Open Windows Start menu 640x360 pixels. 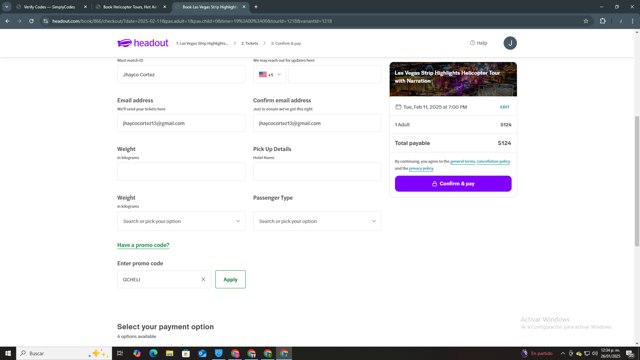(x=8, y=353)
